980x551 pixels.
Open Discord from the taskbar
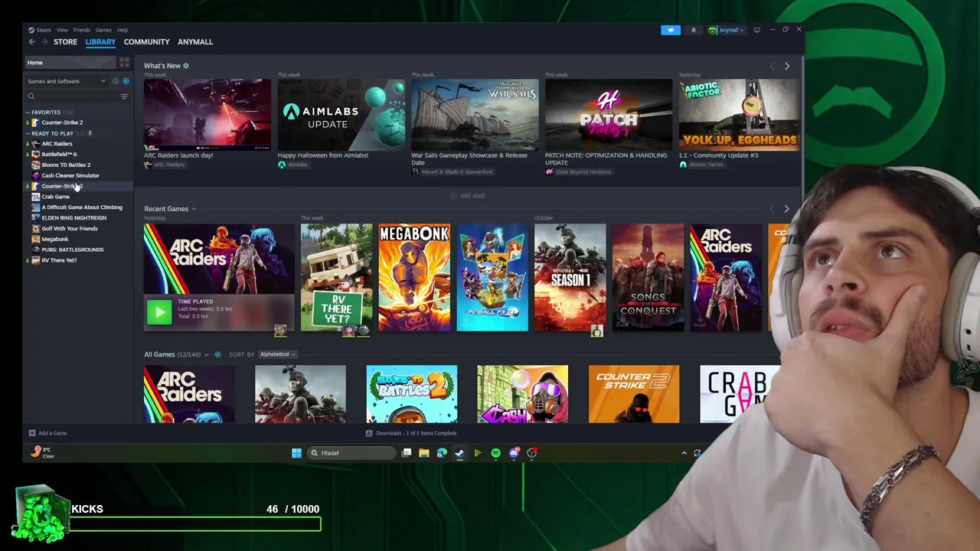click(x=514, y=453)
